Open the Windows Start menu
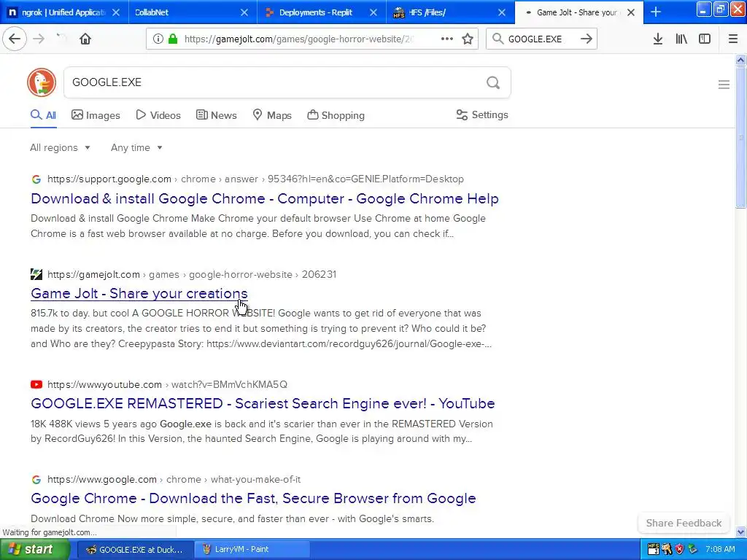 [34, 549]
